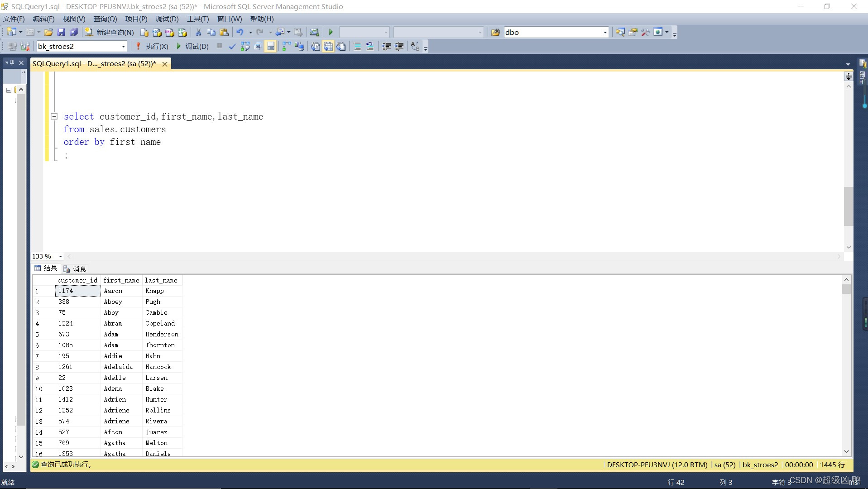
Task: Uncomment the selected lines icon
Action: point(370,46)
